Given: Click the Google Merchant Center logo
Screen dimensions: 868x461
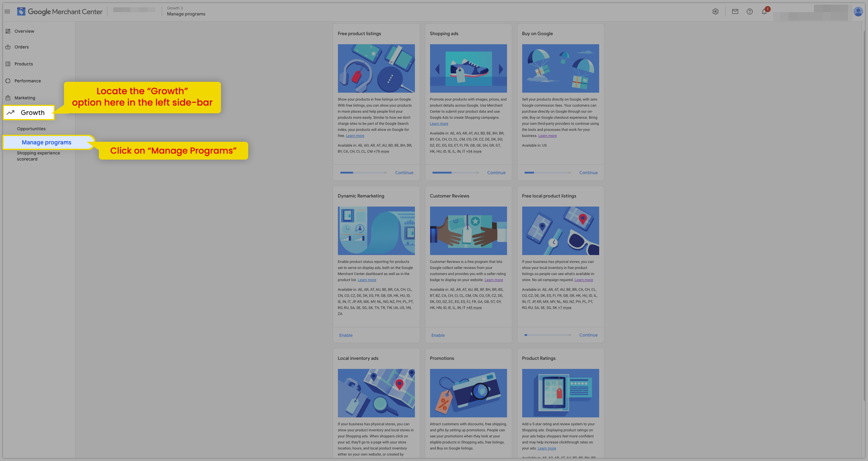Looking at the screenshot, I should coord(60,12).
